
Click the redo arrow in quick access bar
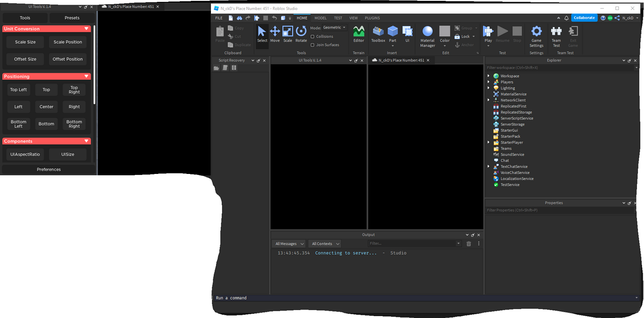point(248,18)
